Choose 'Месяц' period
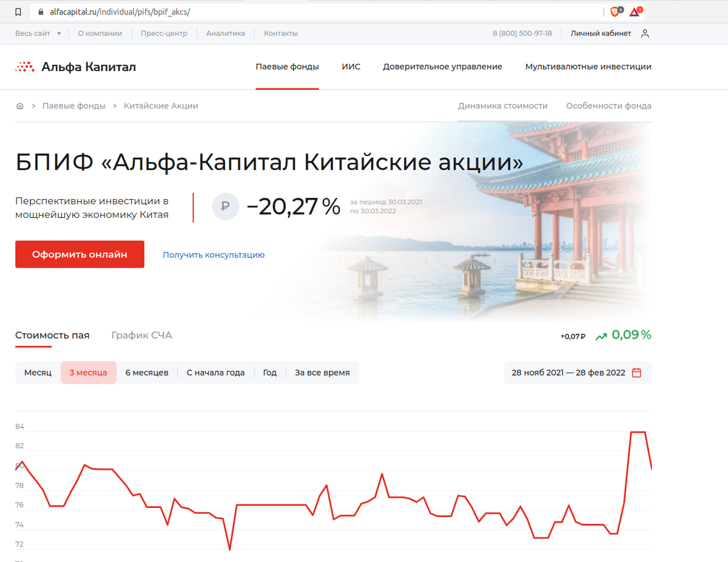Viewport: 728px width, 562px height. coord(38,373)
